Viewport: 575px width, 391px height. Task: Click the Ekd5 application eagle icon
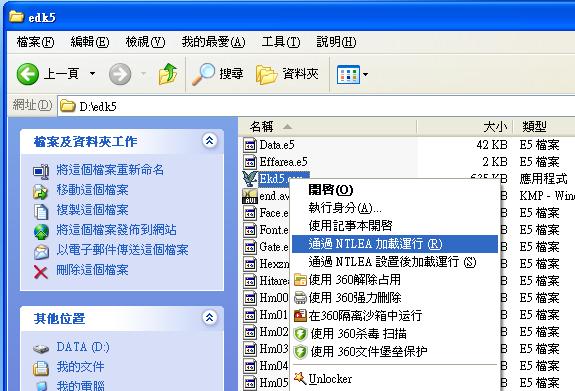[x=250, y=179]
